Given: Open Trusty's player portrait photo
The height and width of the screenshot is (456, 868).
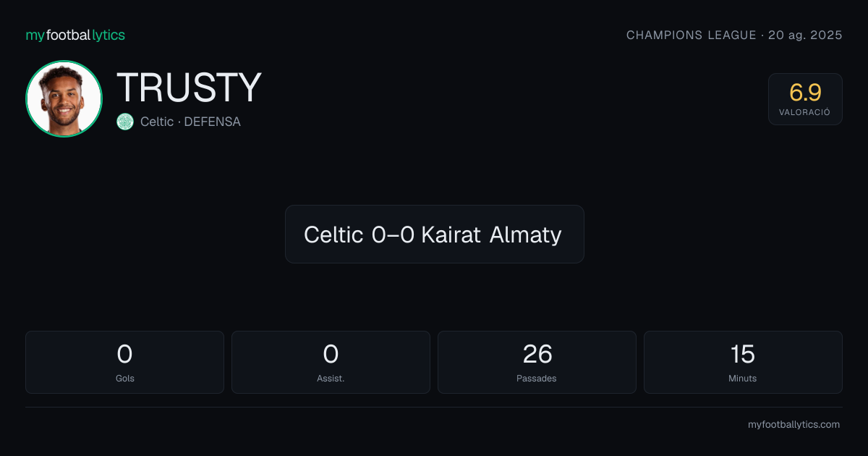Looking at the screenshot, I should click(64, 98).
